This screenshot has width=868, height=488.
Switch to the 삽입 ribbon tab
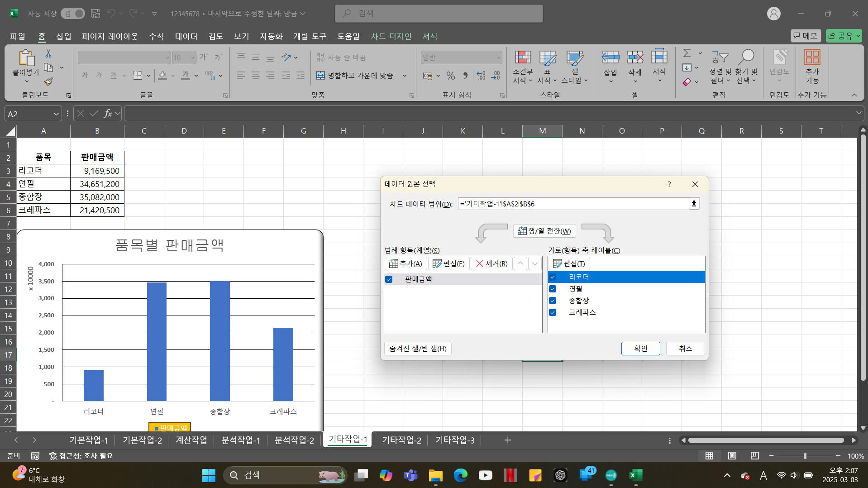[63, 36]
